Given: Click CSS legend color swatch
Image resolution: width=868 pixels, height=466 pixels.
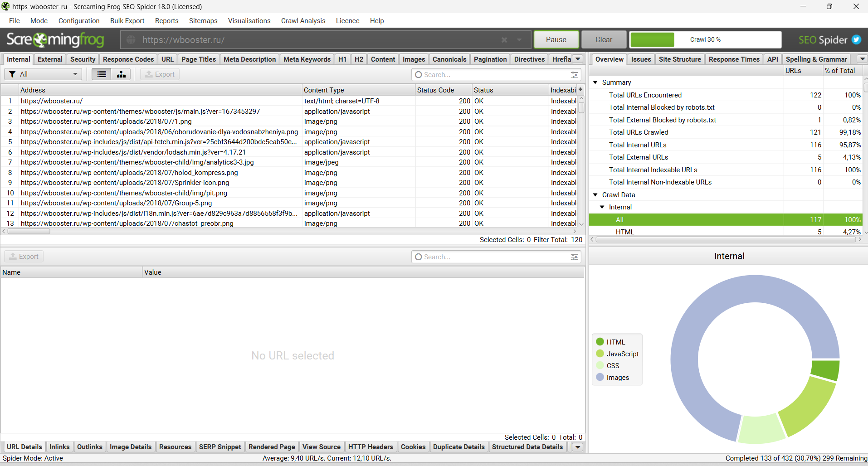Looking at the screenshot, I should coord(600,365).
